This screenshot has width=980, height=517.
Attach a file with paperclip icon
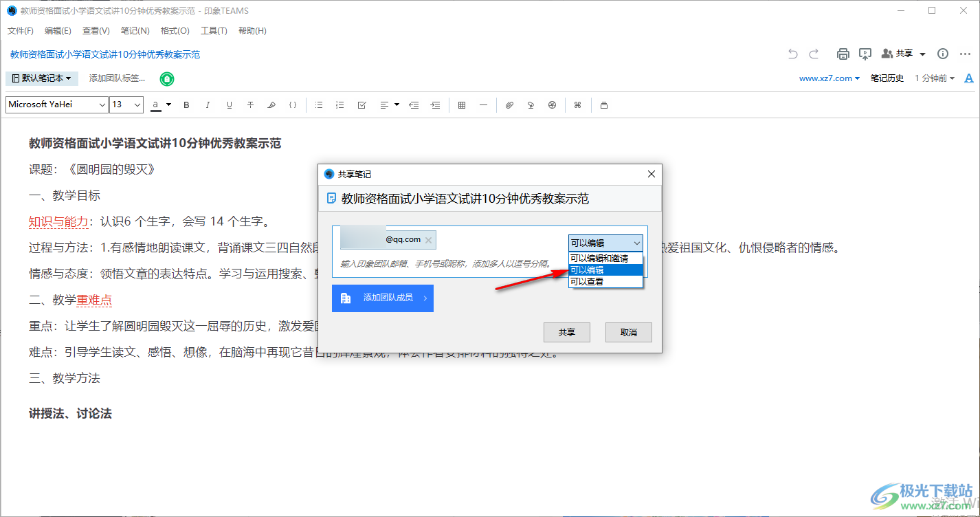[509, 105]
